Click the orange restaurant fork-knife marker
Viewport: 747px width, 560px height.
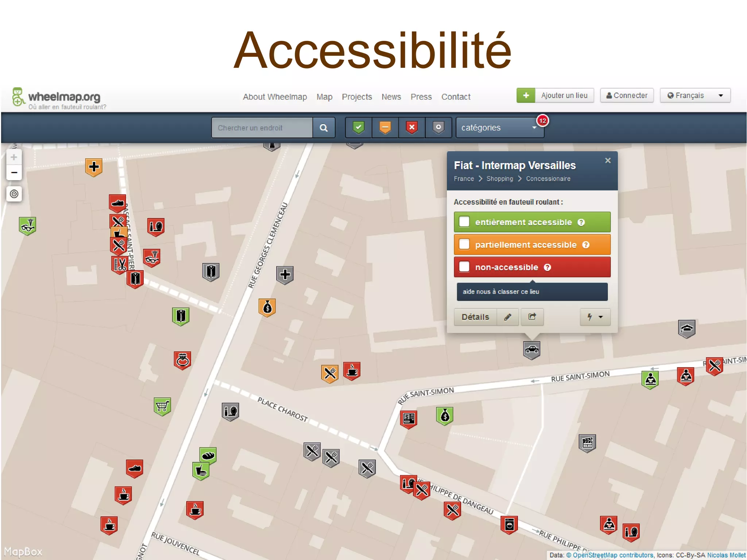point(330,374)
